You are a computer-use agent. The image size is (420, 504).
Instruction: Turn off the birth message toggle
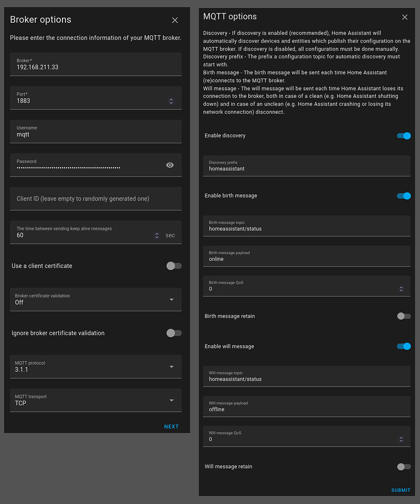403,196
